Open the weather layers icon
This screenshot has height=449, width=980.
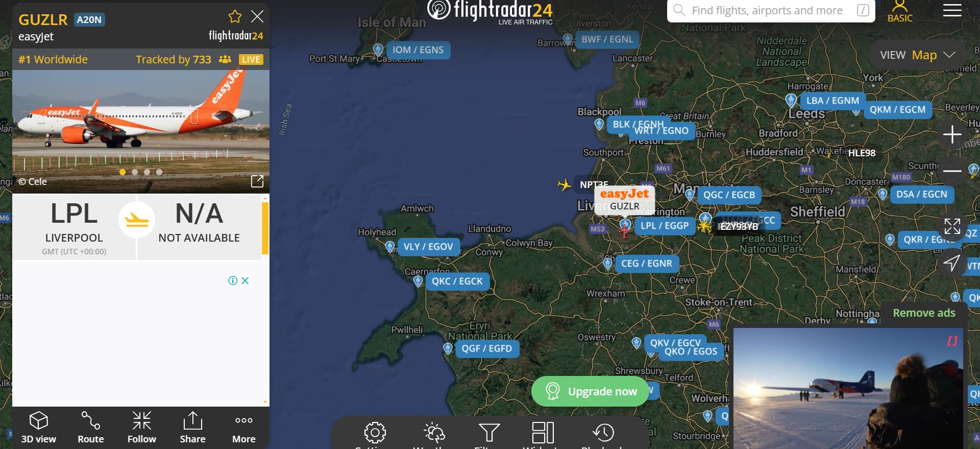point(434,433)
